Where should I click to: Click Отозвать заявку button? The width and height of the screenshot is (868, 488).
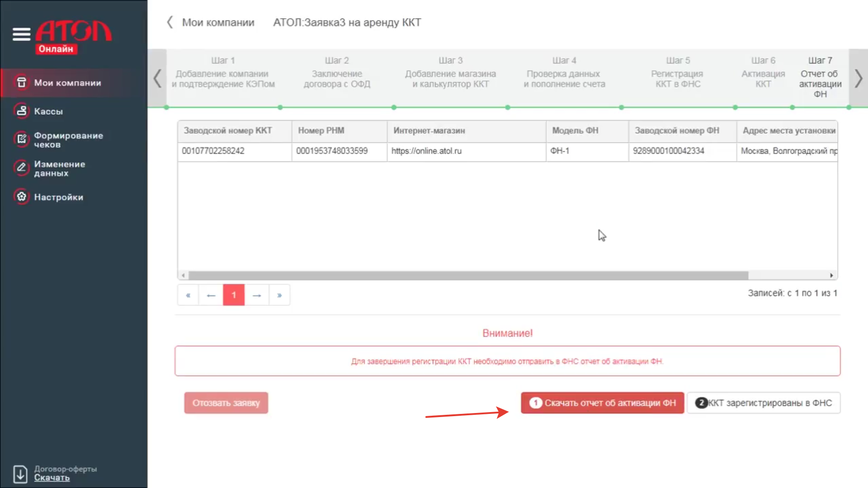pyautogui.click(x=226, y=403)
